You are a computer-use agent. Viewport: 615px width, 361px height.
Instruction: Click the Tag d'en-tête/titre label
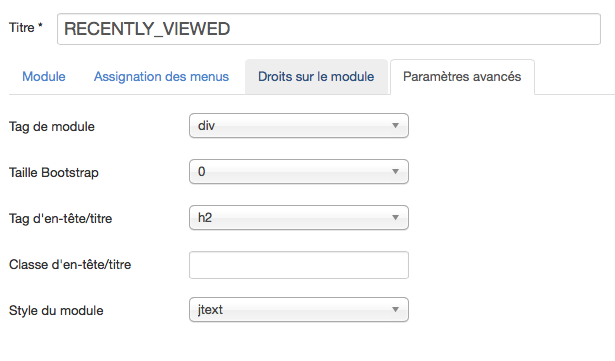[x=60, y=219]
